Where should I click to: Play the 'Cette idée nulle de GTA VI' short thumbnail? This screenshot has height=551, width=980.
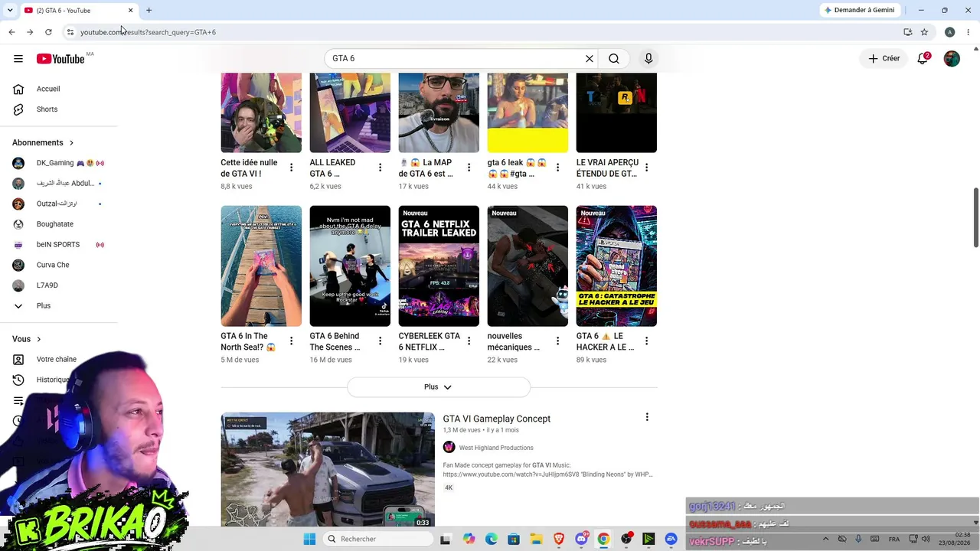(x=261, y=113)
